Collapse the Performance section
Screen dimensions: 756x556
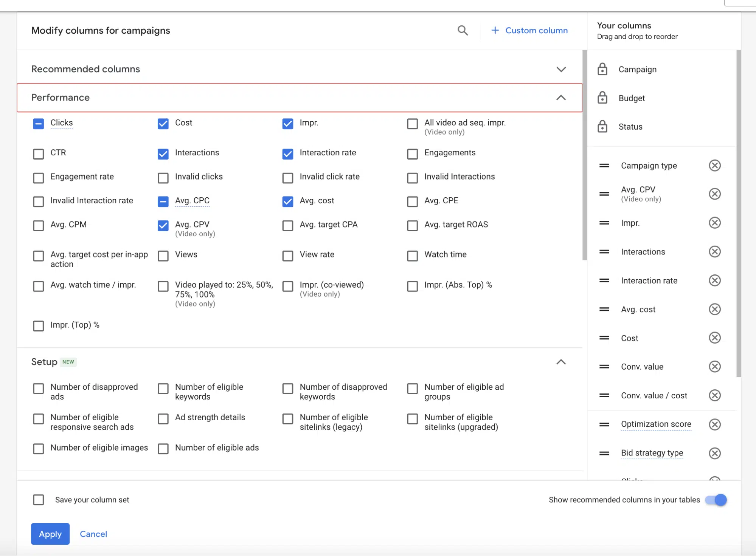click(561, 97)
